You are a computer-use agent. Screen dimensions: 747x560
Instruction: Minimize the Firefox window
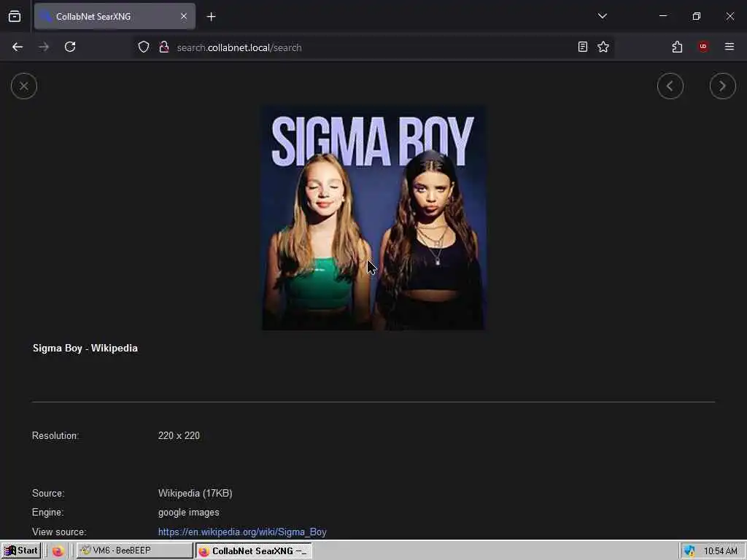coord(662,16)
